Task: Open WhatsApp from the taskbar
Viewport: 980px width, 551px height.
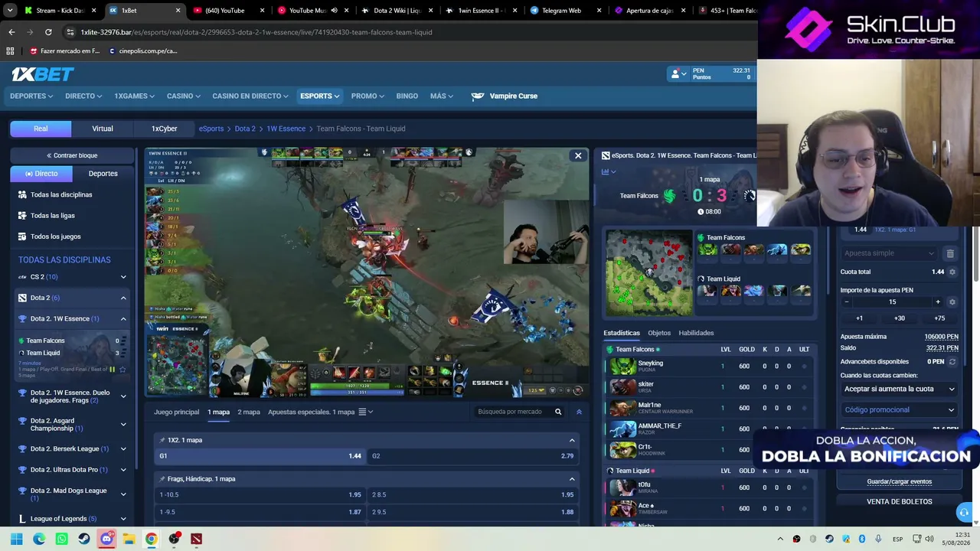Action: pos(61,539)
